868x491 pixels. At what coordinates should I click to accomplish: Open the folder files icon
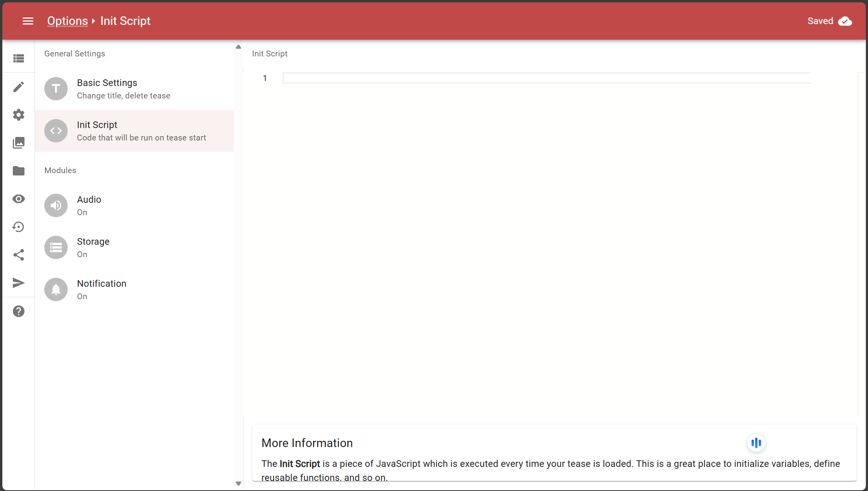coord(19,171)
